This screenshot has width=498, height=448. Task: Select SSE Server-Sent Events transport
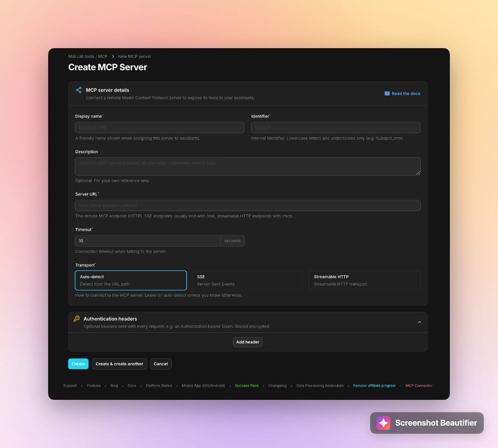[x=248, y=280]
